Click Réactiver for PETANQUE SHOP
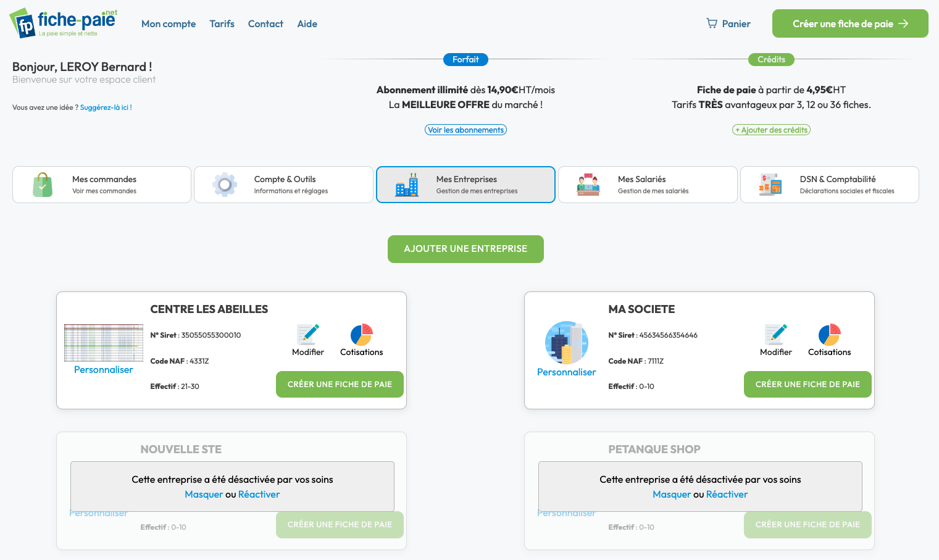This screenshot has height=560, width=939. coord(727,494)
